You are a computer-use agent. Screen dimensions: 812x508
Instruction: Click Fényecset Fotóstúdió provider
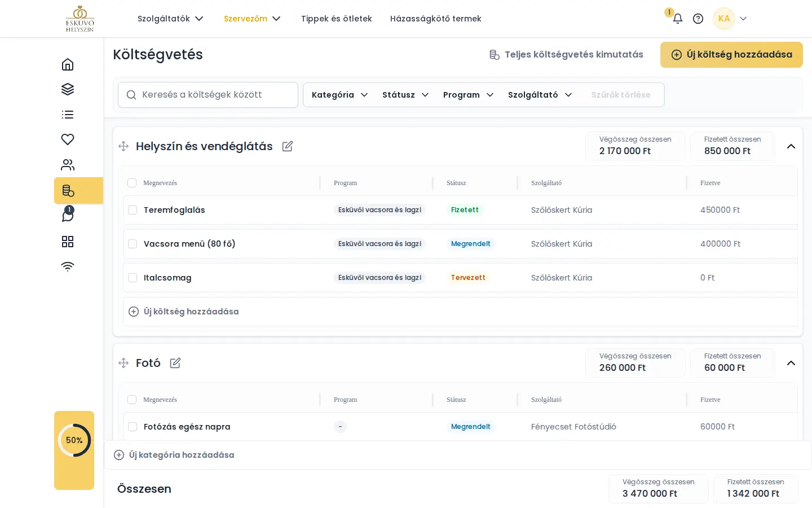coord(573,427)
